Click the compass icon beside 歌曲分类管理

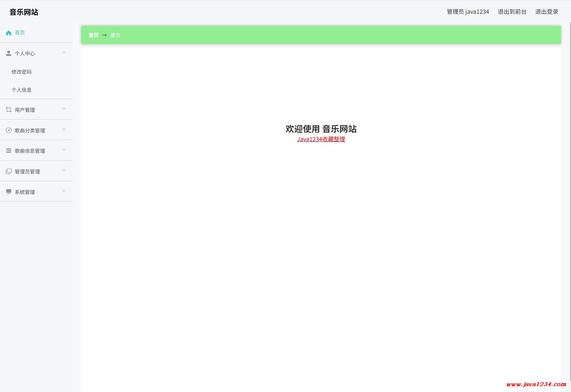[x=9, y=130]
